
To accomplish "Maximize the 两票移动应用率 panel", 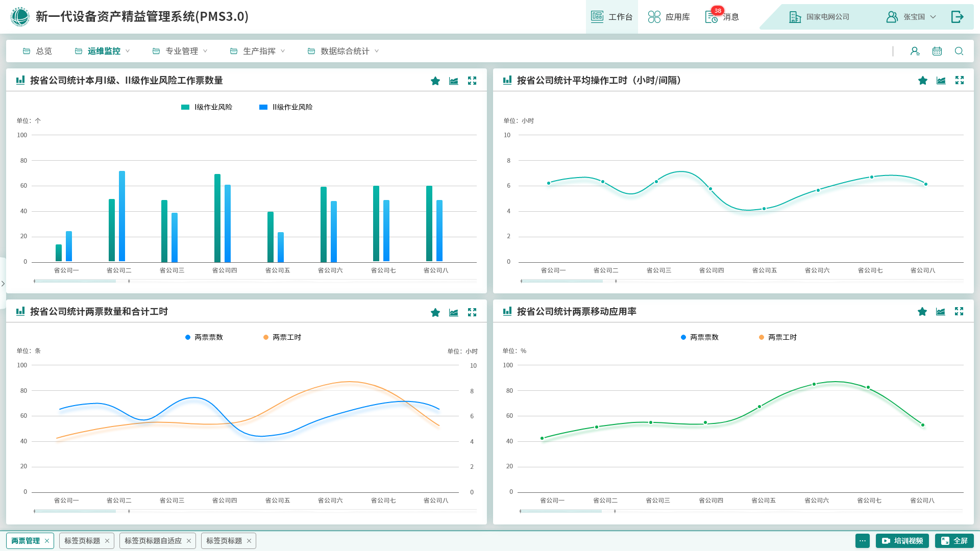I will point(959,311).
